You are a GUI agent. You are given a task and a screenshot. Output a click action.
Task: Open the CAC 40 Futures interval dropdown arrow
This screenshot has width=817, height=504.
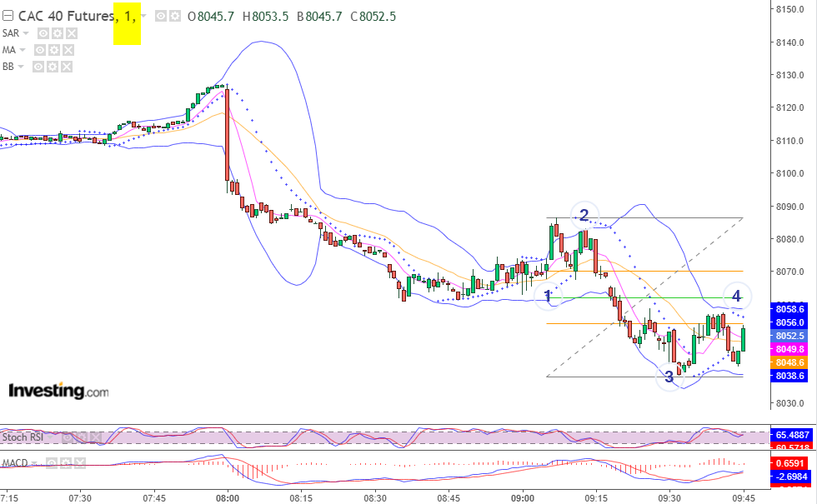(x=143, y=16)
